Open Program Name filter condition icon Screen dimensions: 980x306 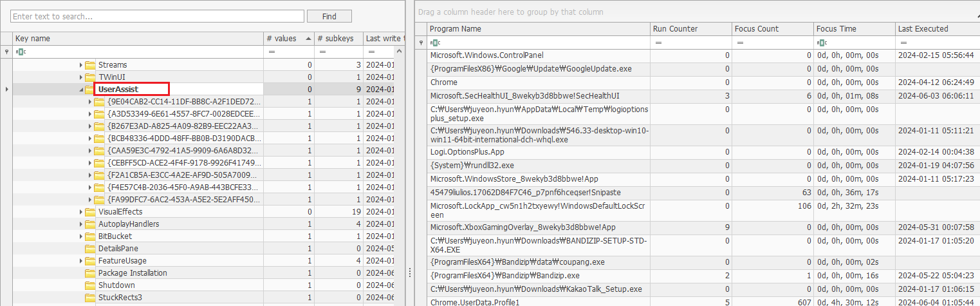pos(436,43)
